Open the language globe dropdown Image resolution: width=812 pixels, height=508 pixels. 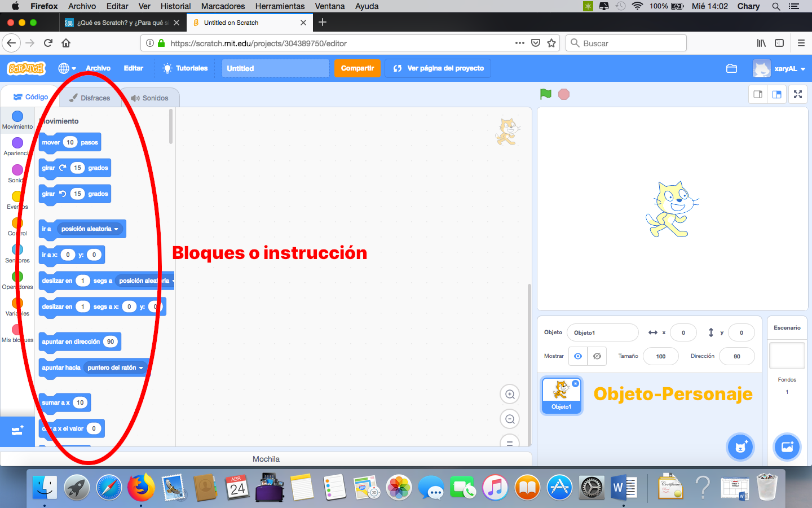pos(67,68)
